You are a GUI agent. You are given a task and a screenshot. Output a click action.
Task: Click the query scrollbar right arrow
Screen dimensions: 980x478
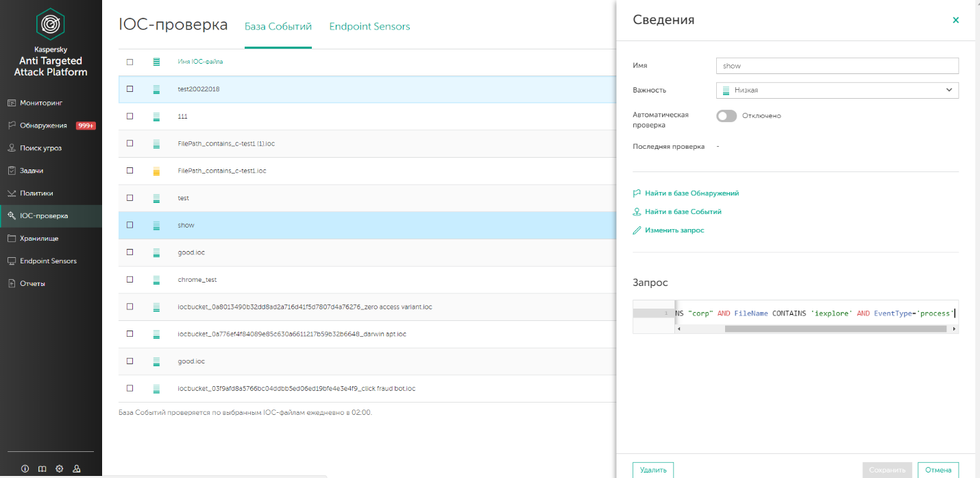pyautogui.click(x=954, y=329)
